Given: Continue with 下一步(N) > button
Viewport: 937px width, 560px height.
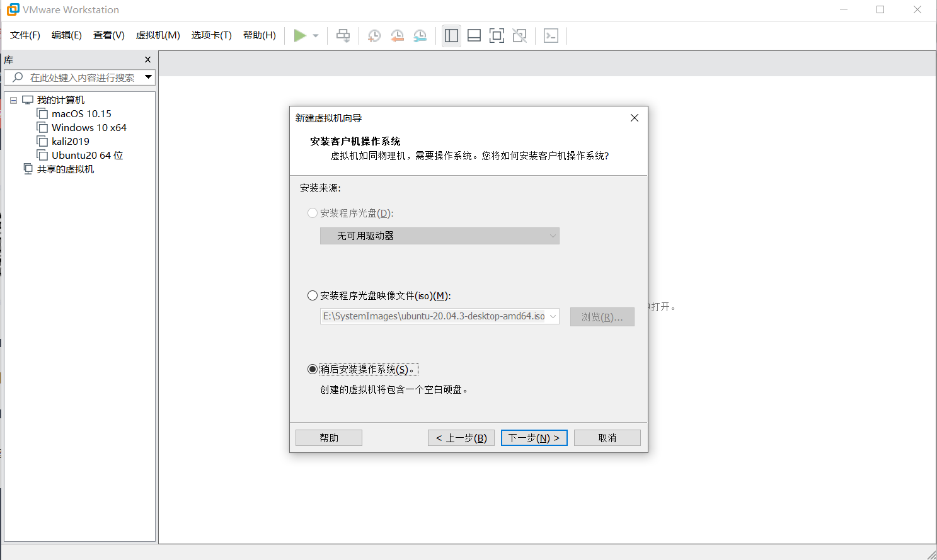Looking at the screenshot, I should pyautogui.click(x=534, y=438).
